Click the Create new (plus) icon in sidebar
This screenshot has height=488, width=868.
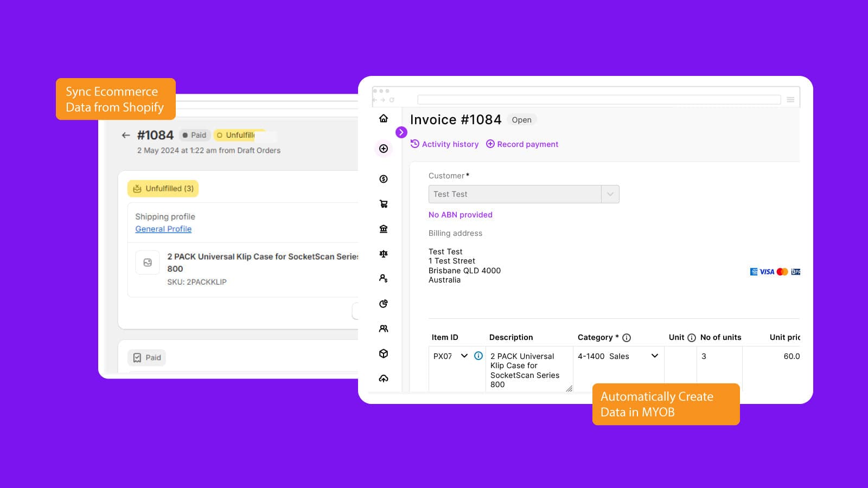pyautogui.click(x=384, y=149)
